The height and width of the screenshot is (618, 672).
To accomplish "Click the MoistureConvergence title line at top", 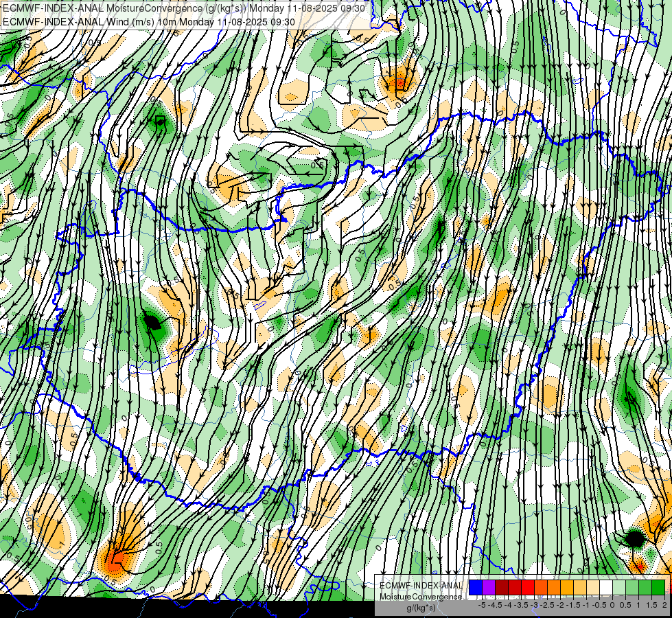I will point(184,8).
